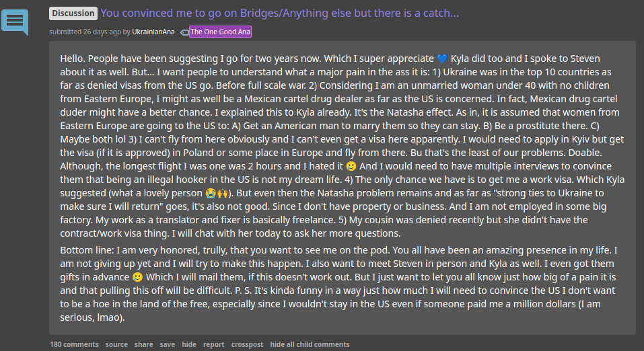The image size is (644, 351).
Task: Save this post
Action: [x=168, y=344]
